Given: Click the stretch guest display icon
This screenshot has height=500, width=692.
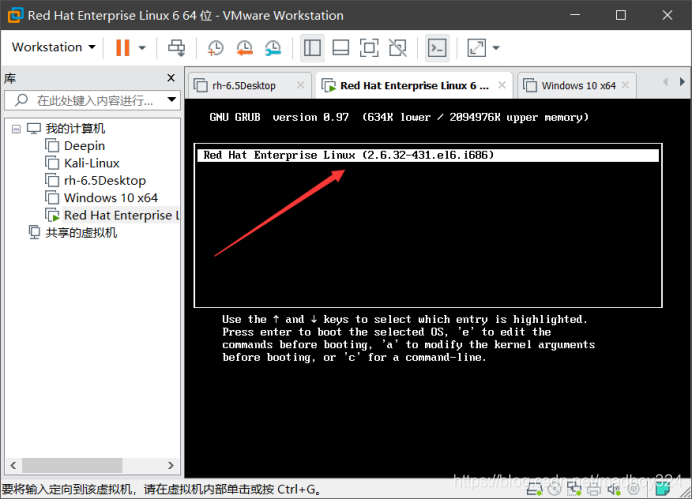Looking at the screenshot, I should [477, 48].
